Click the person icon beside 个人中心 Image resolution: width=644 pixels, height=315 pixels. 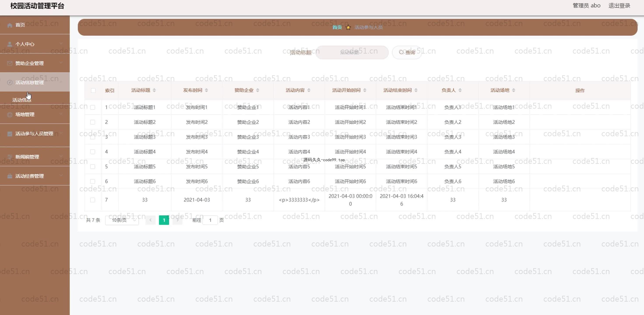[x=10, y=44]
